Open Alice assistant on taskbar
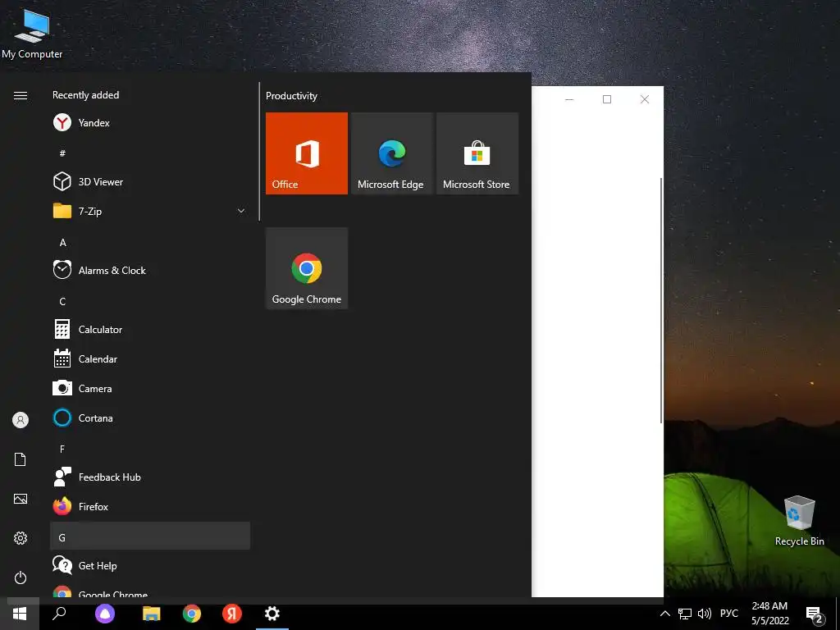 [x=105, y=614]
